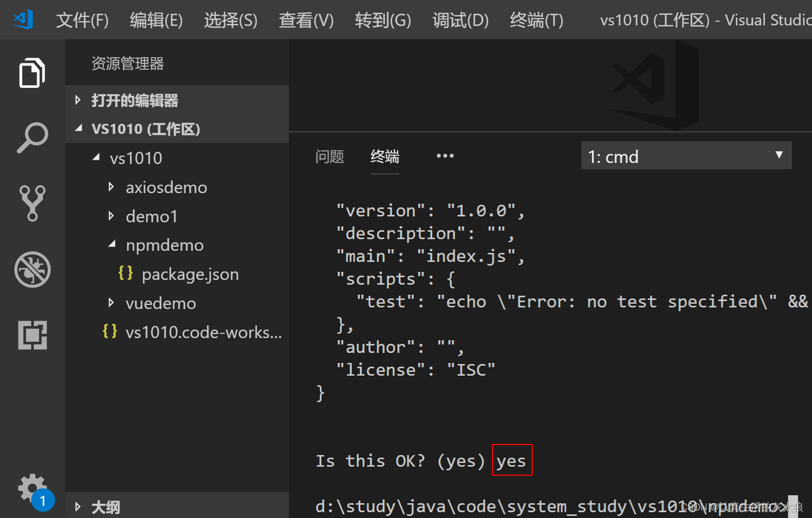Expand the axiosdemo folder arrow
The width and height of the screenshot is (812, 518).
point(111,187)
